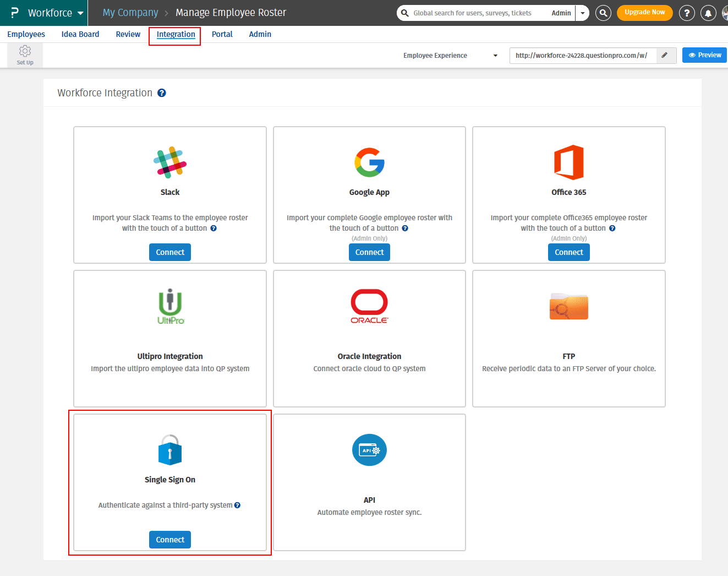Expand the Admin search scope dropdown

pos(582,13)
